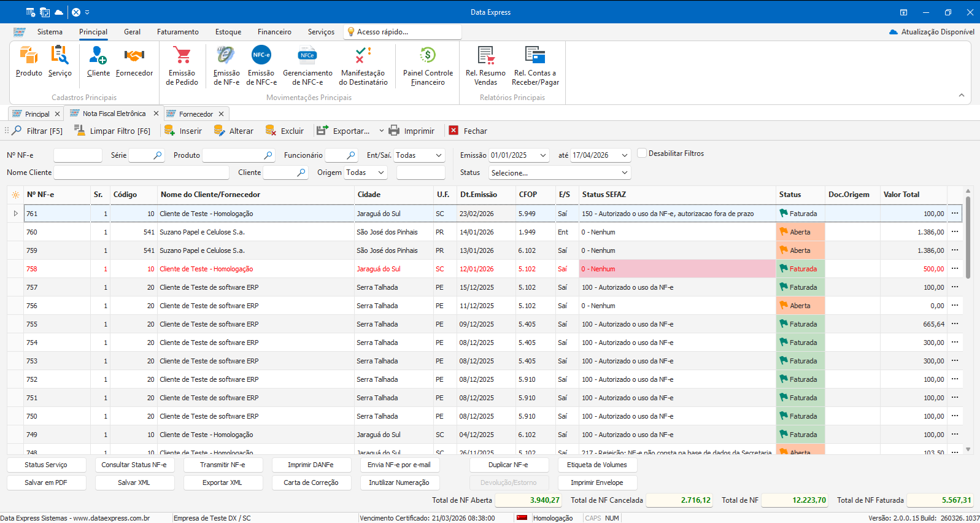Click the Inutilizar Numeração button
Viewport: 980px width, 523px height.
[399, 482]
